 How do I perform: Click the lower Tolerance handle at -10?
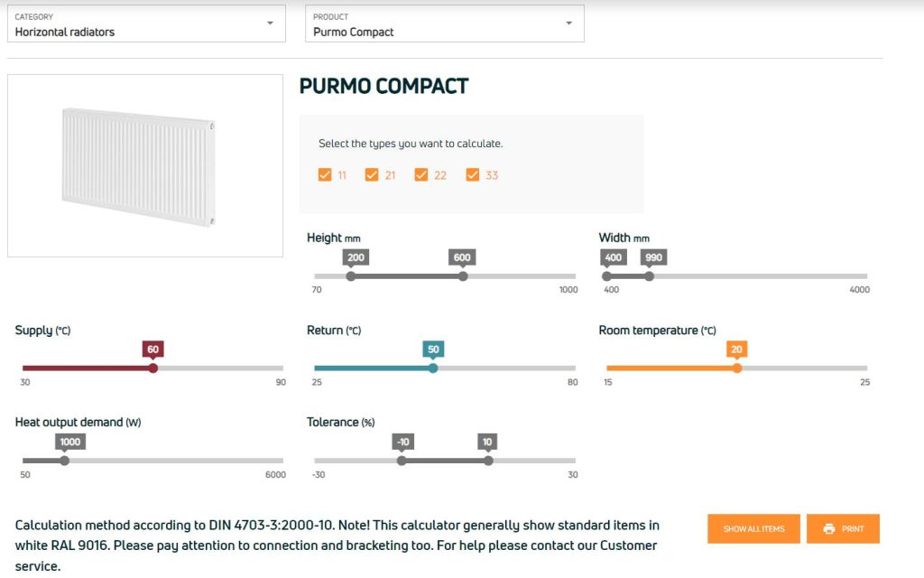click(402, 461)
